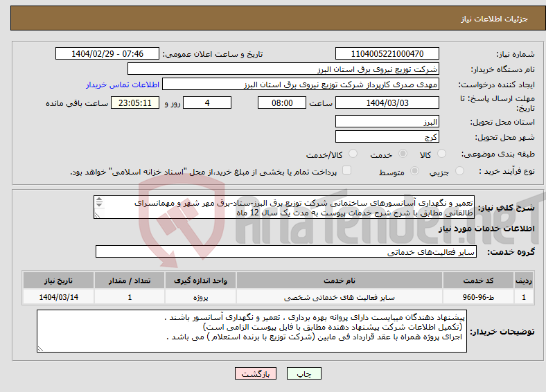The width and height of the screenshot is (546, 392).
Task: Click the جزئیات اطلاعات نیاز page header
Action: [x=495, y=19]
